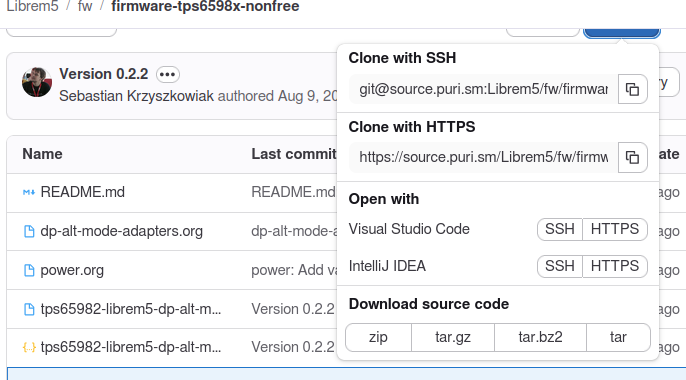Open author Sebastian Krzyszkowiak's profile link
Viewport: 686px width, 380px height.
coord(136,96)
